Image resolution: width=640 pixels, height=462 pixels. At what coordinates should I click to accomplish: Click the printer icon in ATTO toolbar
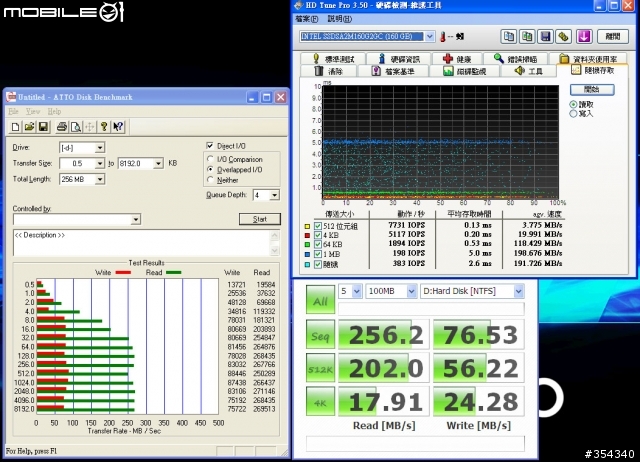coord(62,127)
